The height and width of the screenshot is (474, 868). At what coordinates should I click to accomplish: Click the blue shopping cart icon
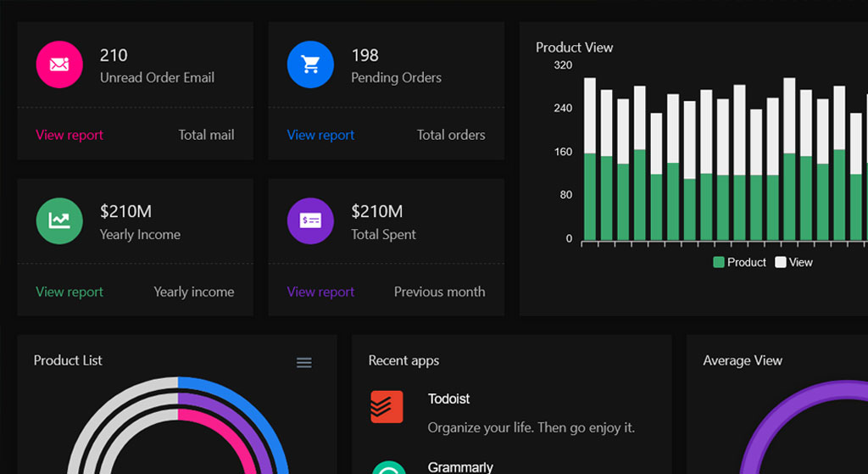(310, 64)
